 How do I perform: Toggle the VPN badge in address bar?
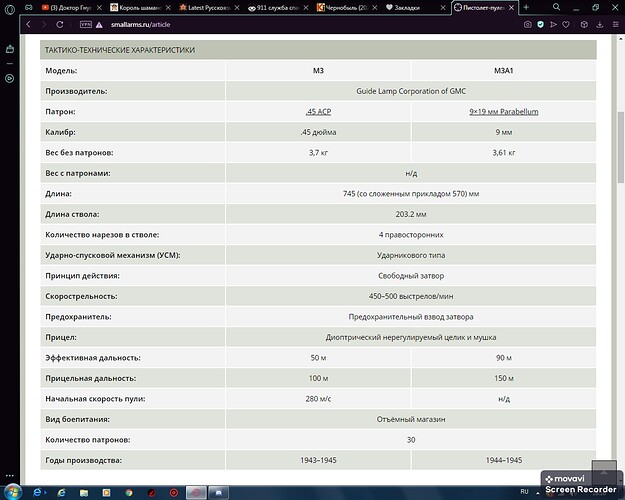(86, 24)
